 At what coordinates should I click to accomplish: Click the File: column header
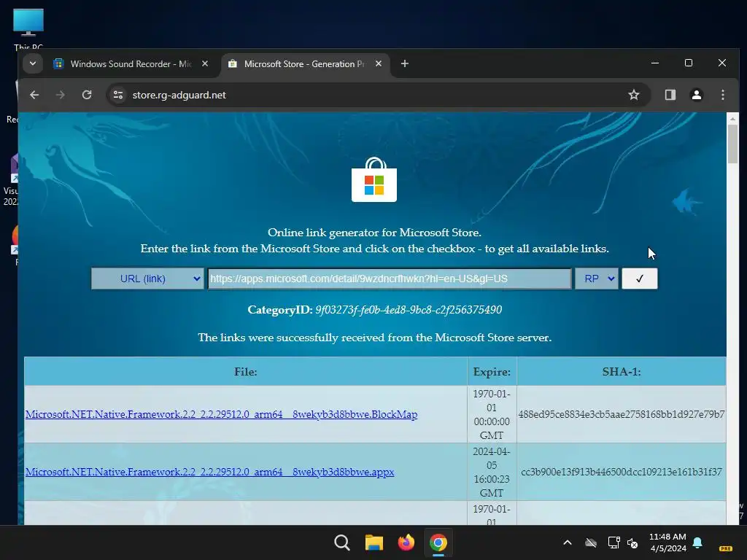[245, 371]
